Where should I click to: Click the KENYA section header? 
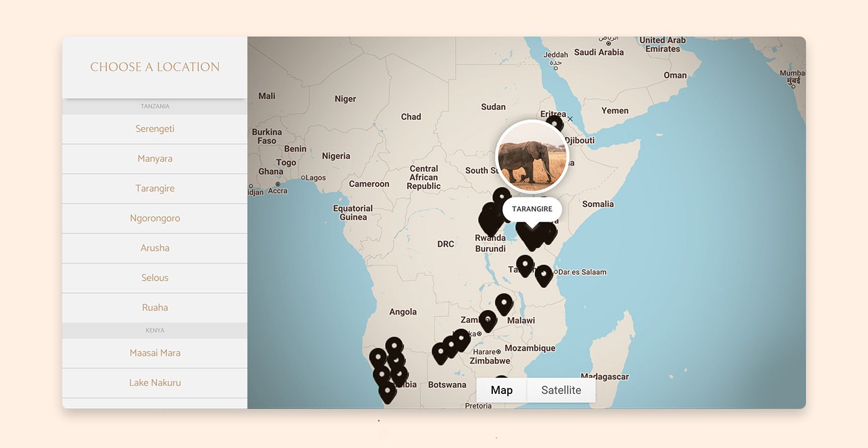[154, 330]
